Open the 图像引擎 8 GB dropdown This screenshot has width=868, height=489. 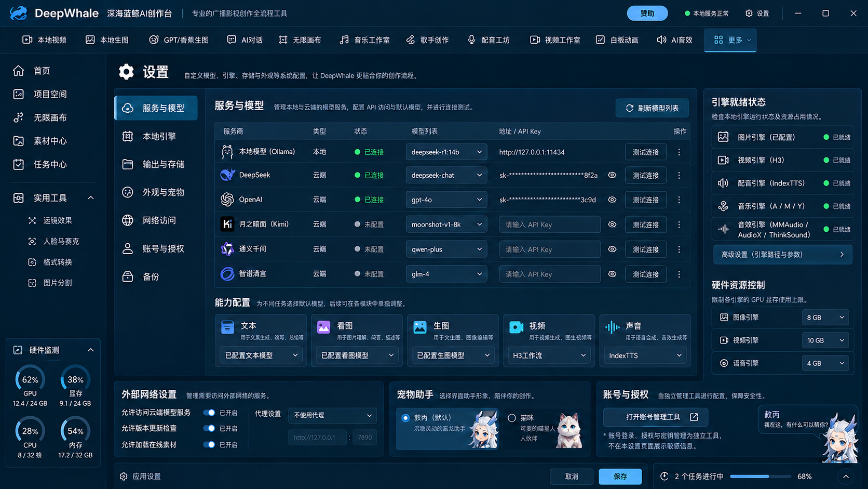pyautogui.click(x=825, y=318)
